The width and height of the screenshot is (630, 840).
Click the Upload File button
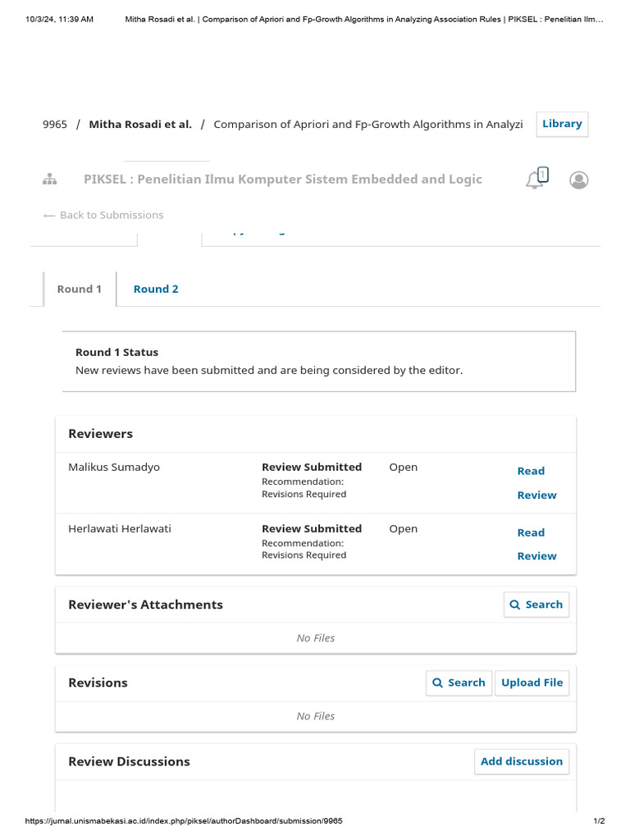click(532, 682)
